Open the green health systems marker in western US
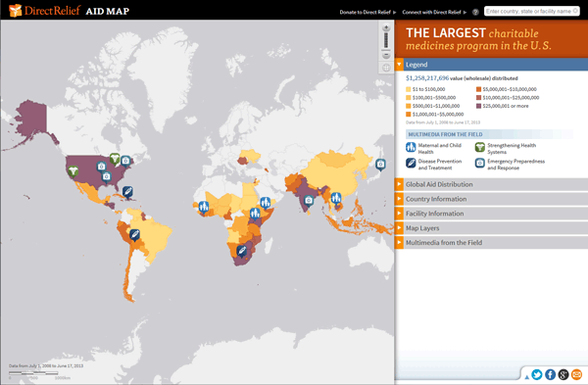The height and width of the screenshot is (385, 588). 73,171
